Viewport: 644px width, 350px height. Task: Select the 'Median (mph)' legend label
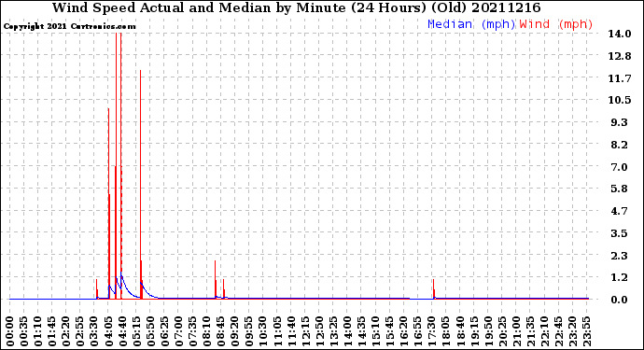point(471,24)
